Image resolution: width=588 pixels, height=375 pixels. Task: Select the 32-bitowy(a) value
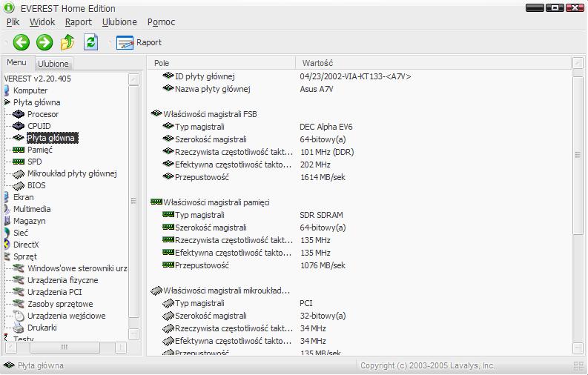[x=323, y=316]
